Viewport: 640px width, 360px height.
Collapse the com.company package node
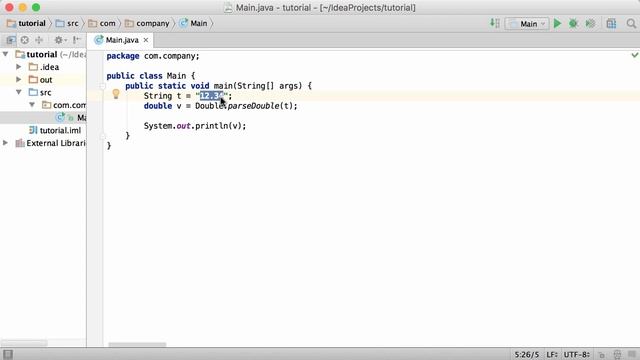click(x=32, y=105)
